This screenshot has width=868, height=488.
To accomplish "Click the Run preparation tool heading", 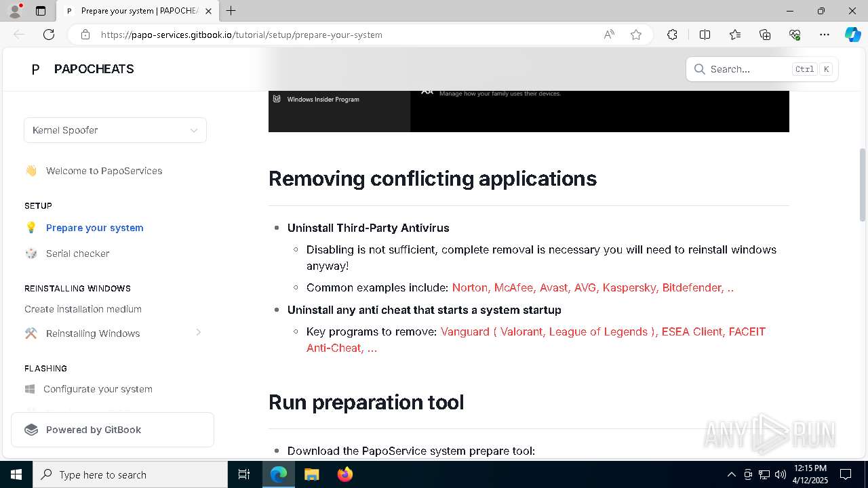I will pos(366,402).
